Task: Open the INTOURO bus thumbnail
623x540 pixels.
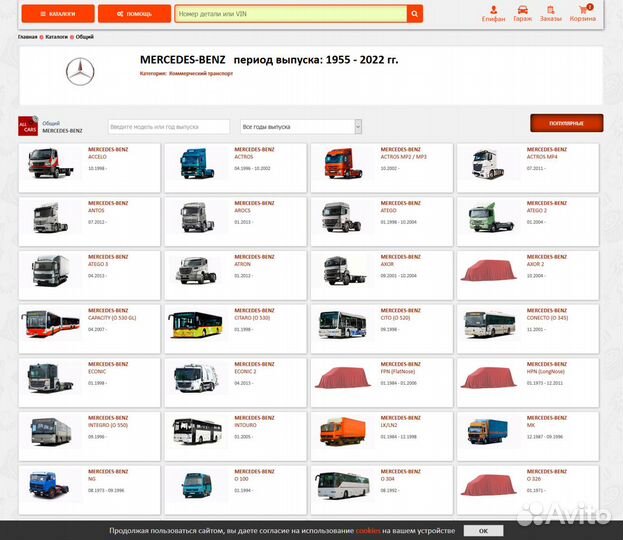Action: coord(197,431)
